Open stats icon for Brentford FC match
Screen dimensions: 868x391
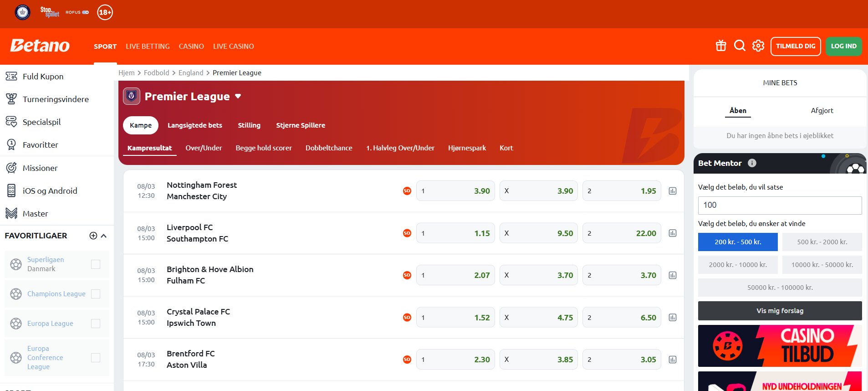tap(672, 360)
